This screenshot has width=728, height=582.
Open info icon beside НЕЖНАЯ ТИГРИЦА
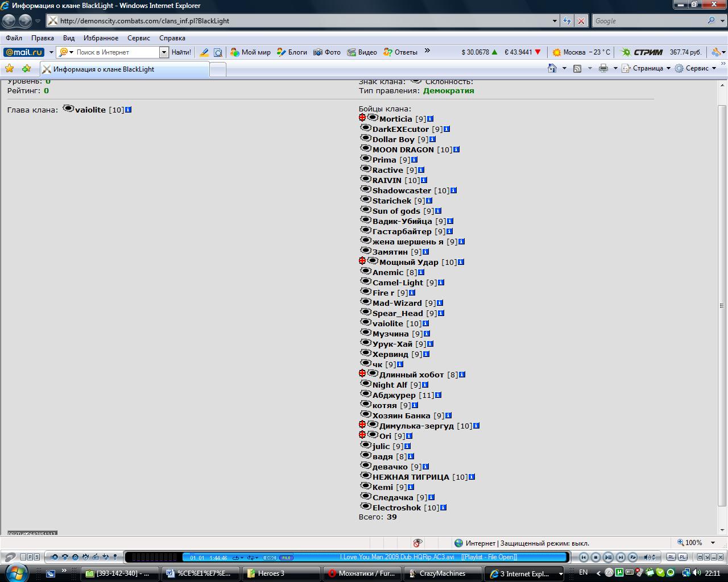coord(471,477)
